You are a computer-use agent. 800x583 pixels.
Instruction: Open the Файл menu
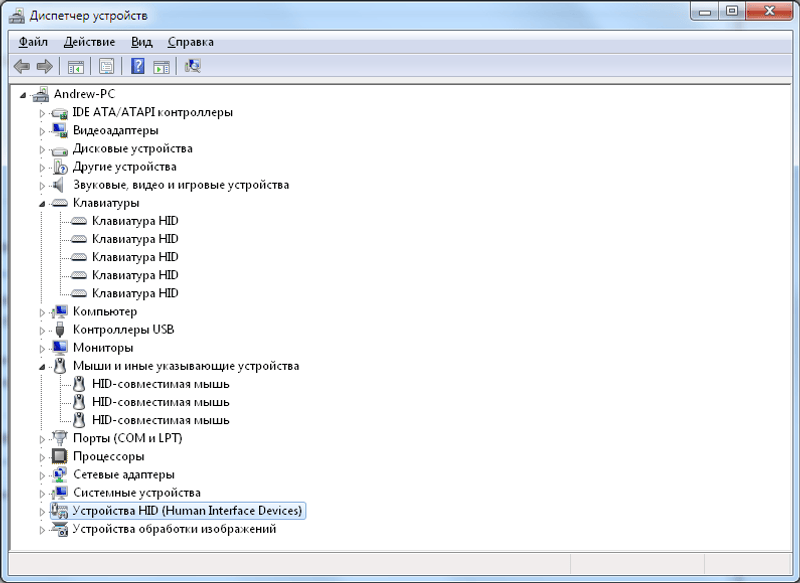(33, 42)
